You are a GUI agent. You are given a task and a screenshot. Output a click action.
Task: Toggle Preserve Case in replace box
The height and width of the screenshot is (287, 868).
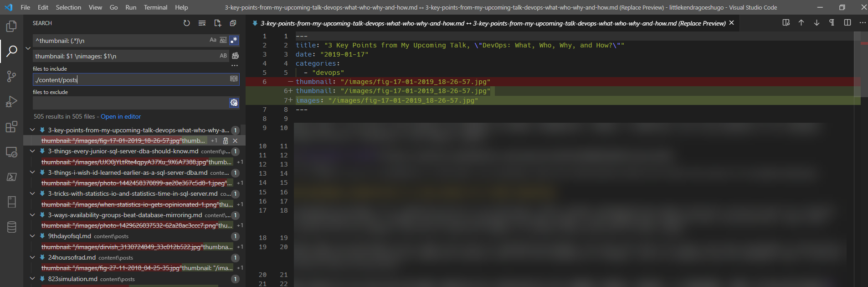(x=223, y=56)
